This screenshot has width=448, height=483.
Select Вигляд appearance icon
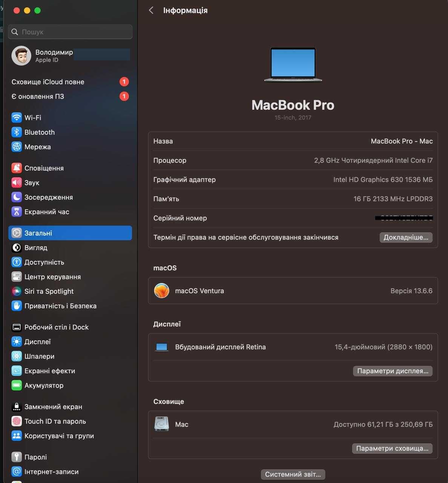[17, 248]
